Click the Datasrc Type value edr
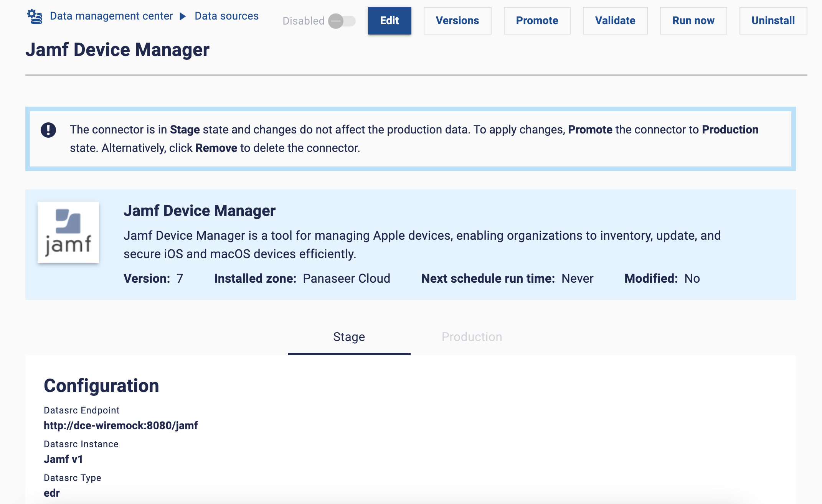This screenshot has width=822, height=504. pyautogui.click(x=52, y=493)
